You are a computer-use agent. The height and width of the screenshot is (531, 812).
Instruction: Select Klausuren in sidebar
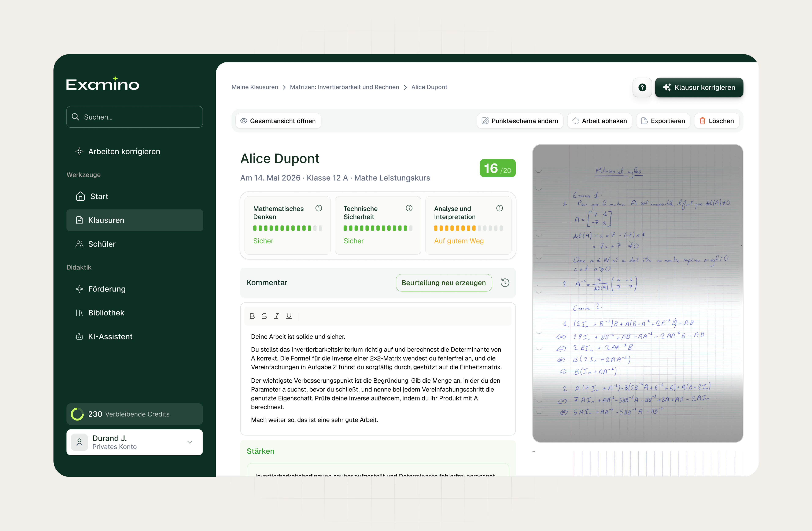pos(134,220)
